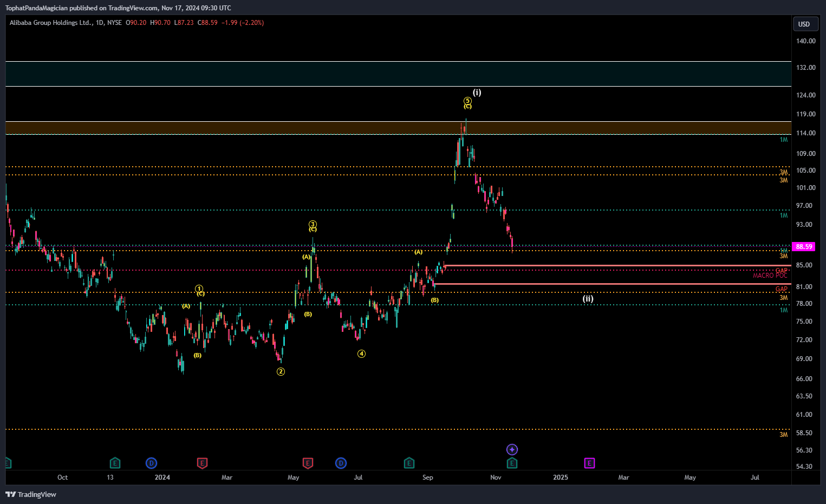Click the red earnings E marker before Mar 2024
826x504 pixels.
(202, 463)
